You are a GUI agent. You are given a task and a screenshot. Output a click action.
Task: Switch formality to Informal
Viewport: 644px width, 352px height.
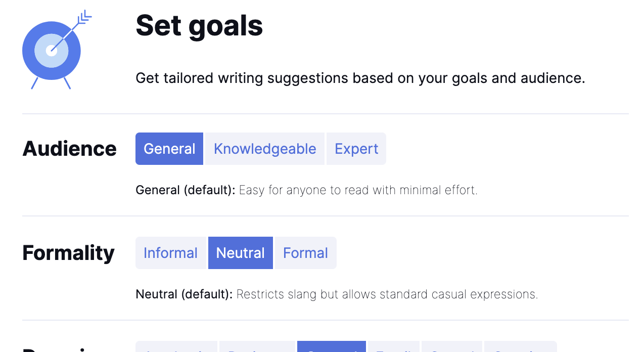point(171,253)
